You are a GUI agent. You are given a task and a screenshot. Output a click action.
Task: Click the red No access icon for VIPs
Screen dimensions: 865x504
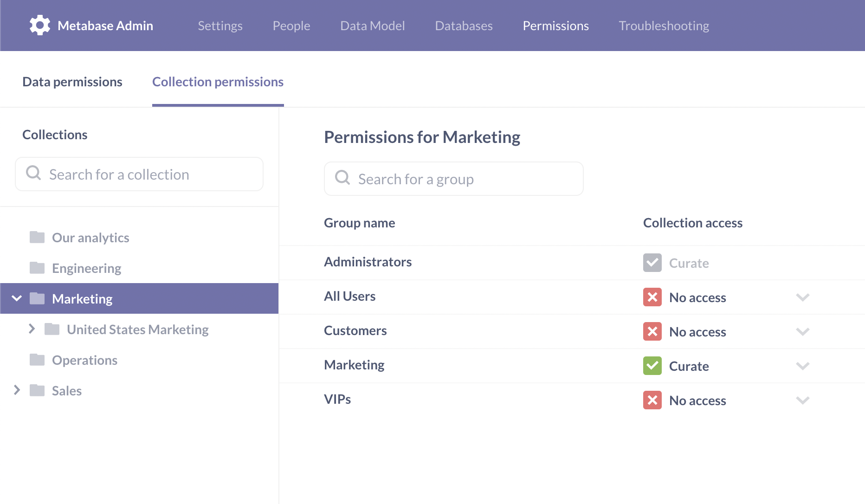coord(652,400)
